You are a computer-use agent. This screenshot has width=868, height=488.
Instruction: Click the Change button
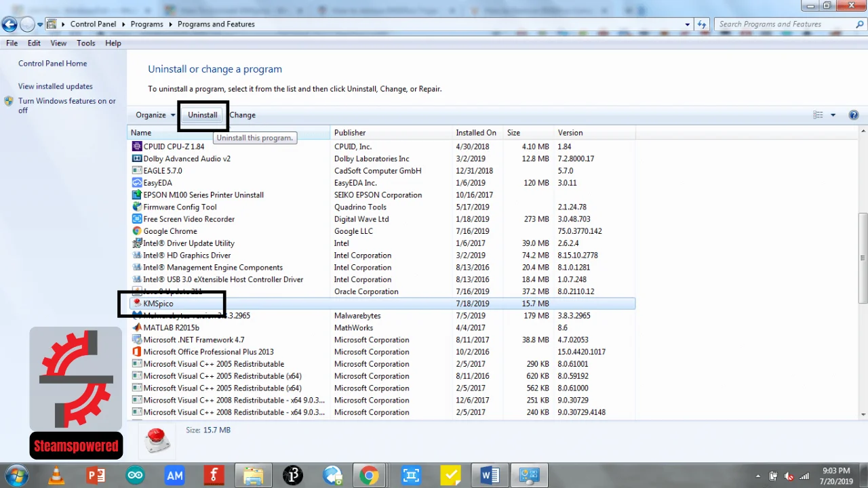(242, 115)
